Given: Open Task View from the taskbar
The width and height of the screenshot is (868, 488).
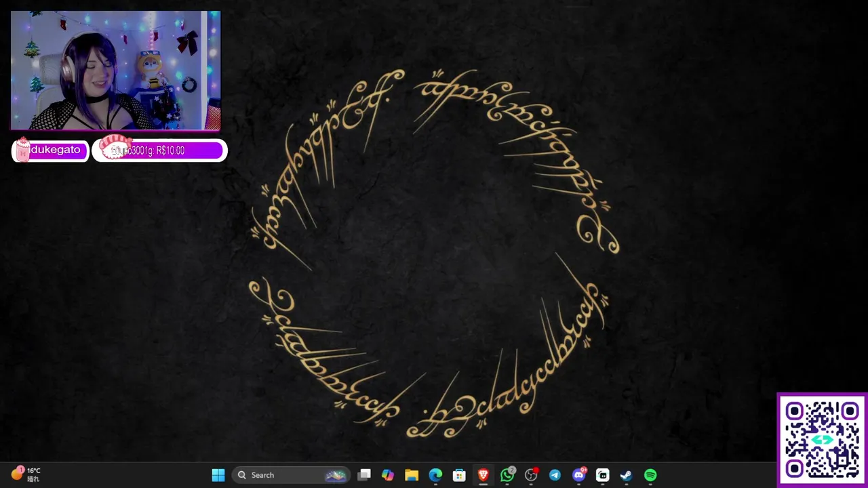Looking at the screenshot, I should coord(364,475).
